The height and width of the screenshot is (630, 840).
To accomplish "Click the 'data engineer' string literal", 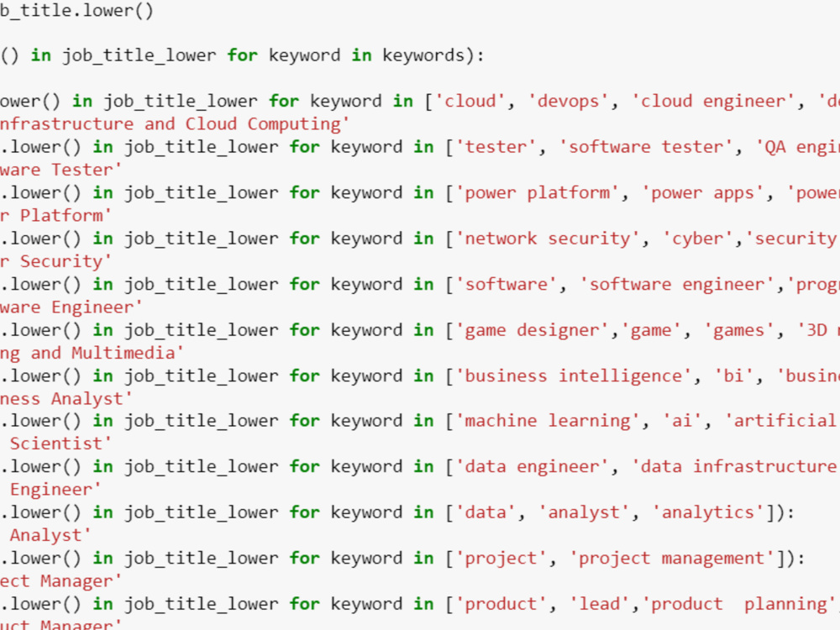I will (x=530, y=466).
